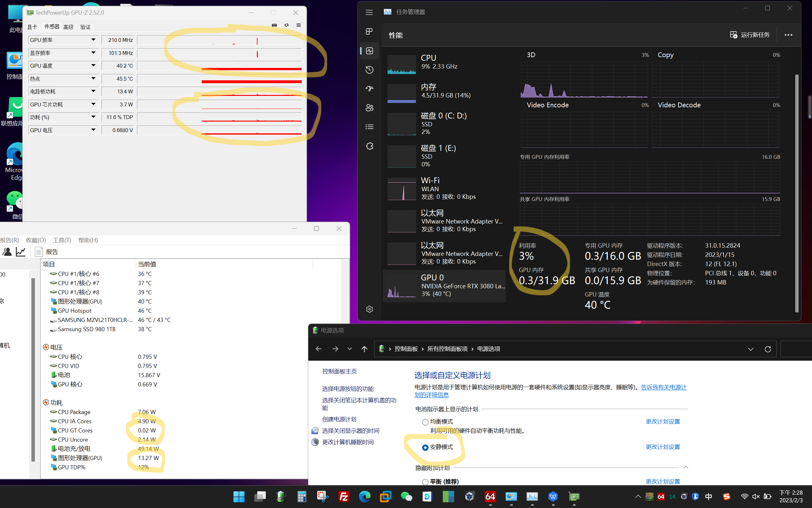Click 选择电源按钮的功能 link
Viewport: 812px width, 508px height.
pyautogui.click(x=348, y=389)
